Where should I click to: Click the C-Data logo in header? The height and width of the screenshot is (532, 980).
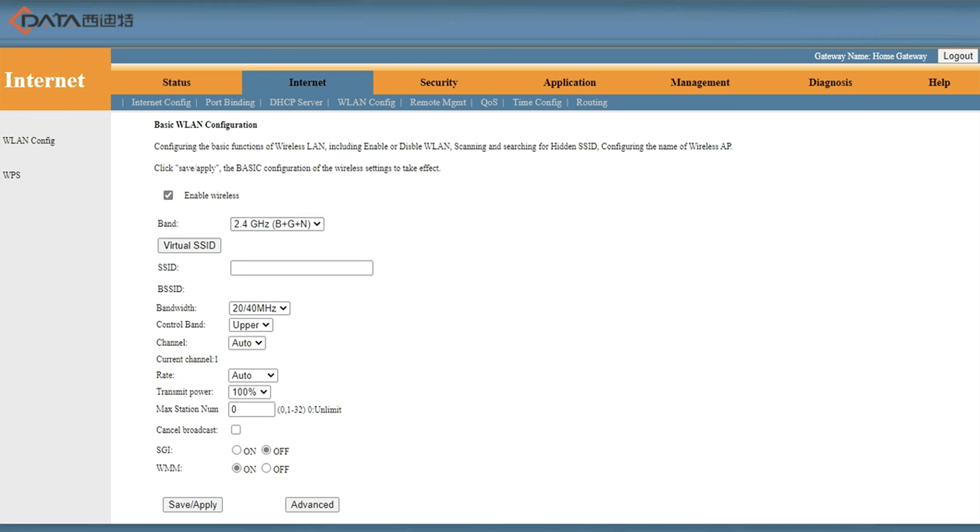(71, 20)
